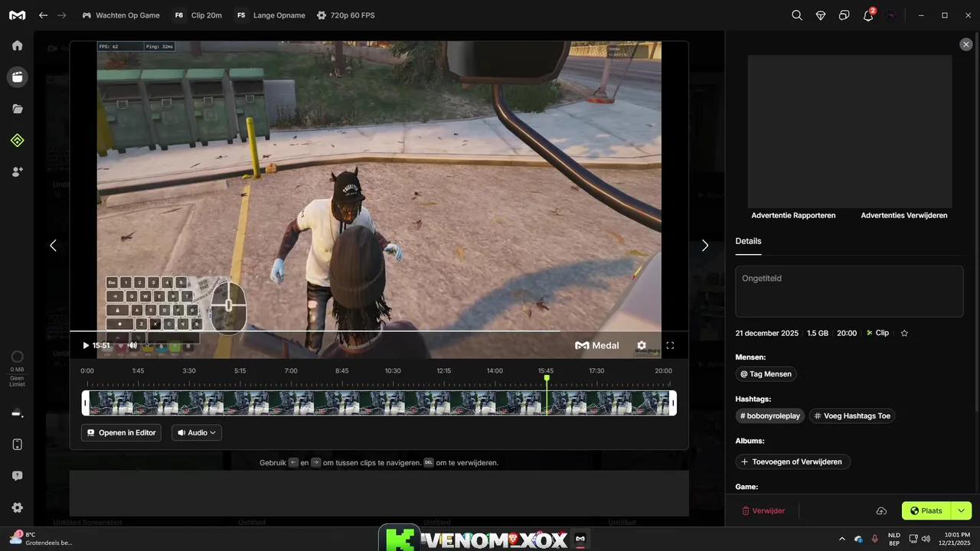Viewport: 980px width, 551px height.
Task: Click Lange Opname hotkey button
Action: tap(270, 15)
